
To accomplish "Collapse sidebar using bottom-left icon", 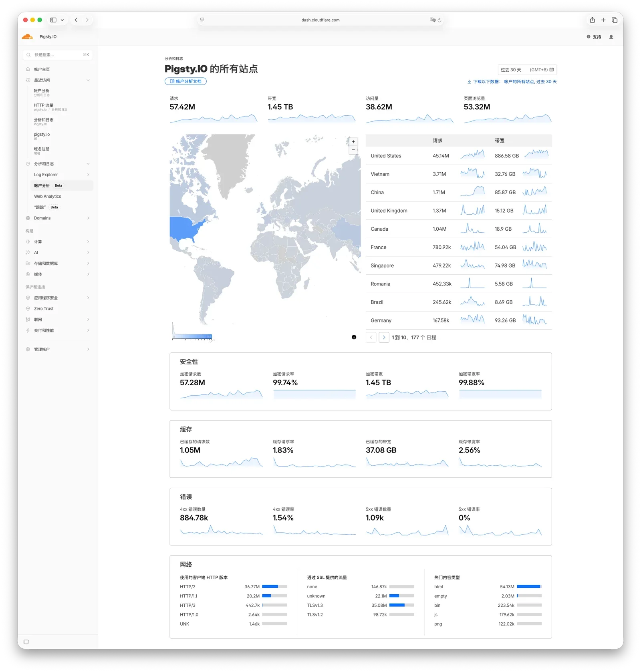I will coord(26,642).
